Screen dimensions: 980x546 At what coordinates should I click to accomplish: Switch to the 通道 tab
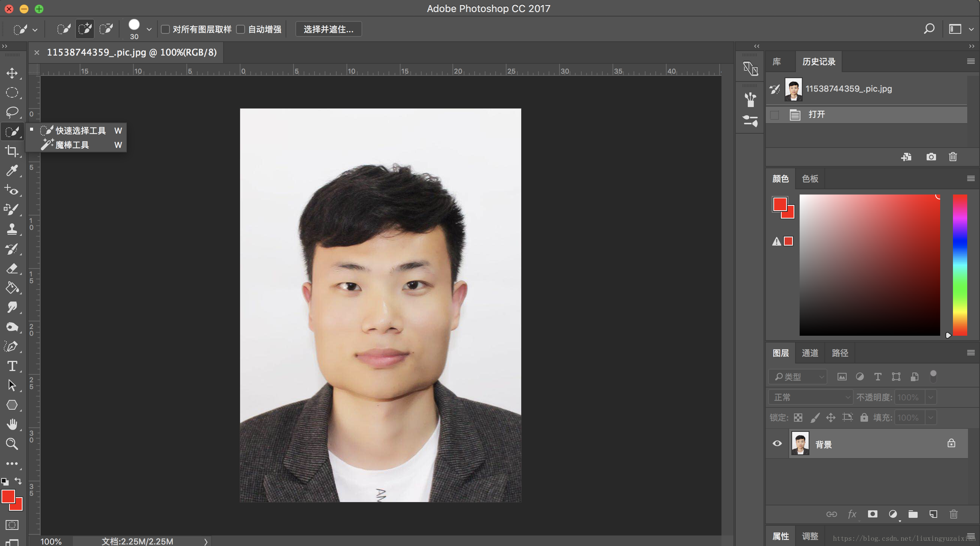(x=809, y=353)
